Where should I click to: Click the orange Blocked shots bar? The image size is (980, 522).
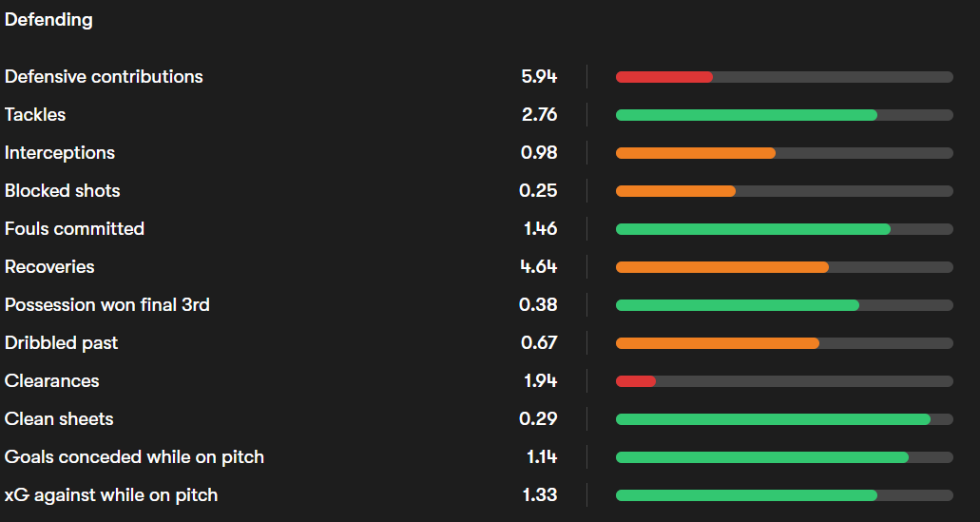676,191
